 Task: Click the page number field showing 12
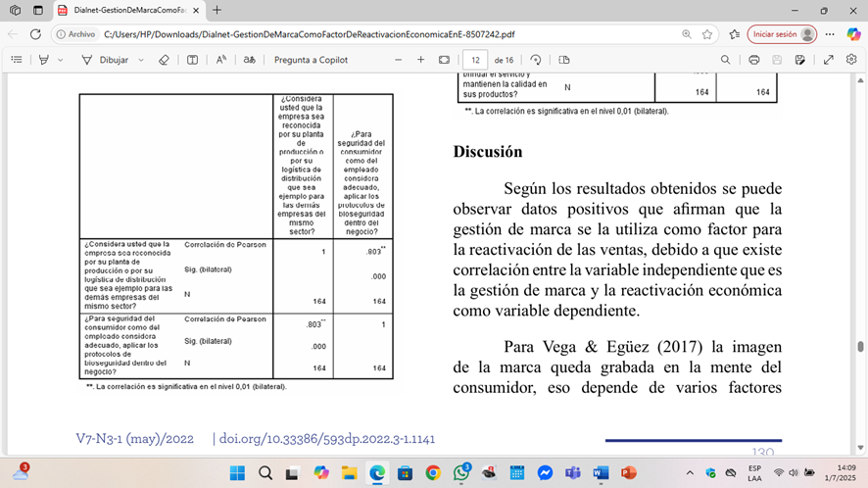[475, 60]
